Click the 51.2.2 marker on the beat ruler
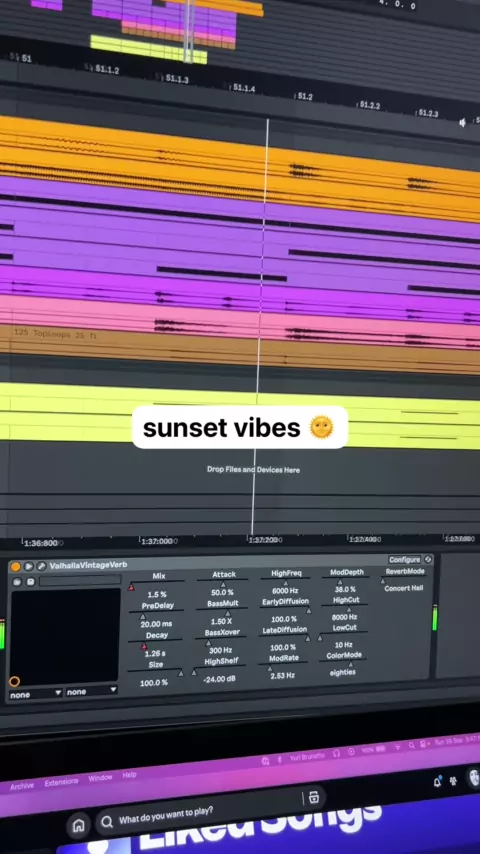This screenshot has width=480, height=854. [370, 105]
